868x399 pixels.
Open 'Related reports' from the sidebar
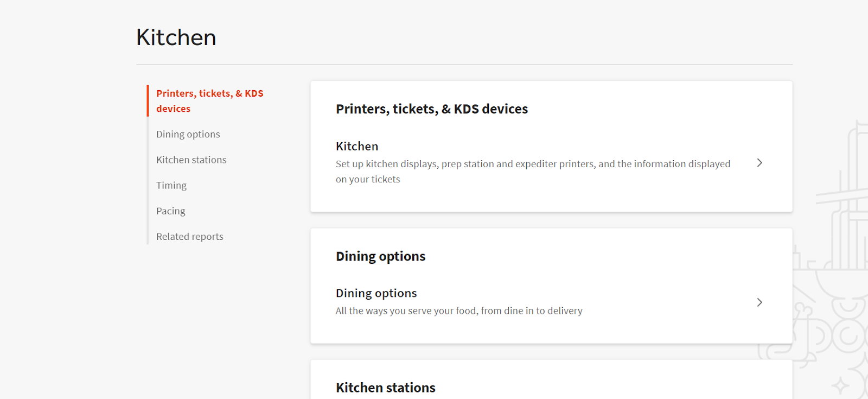tap(189, 236)
